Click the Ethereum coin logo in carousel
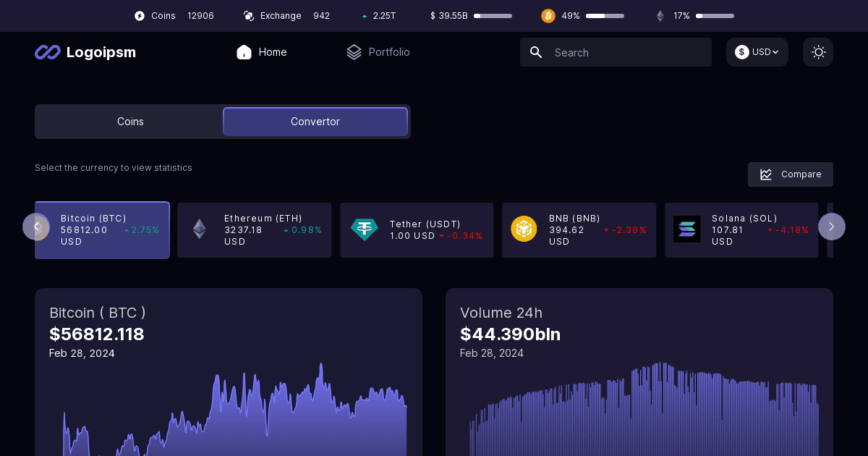Image resolution: width=868 pixels, height=456 pixels. pos(199,229)
